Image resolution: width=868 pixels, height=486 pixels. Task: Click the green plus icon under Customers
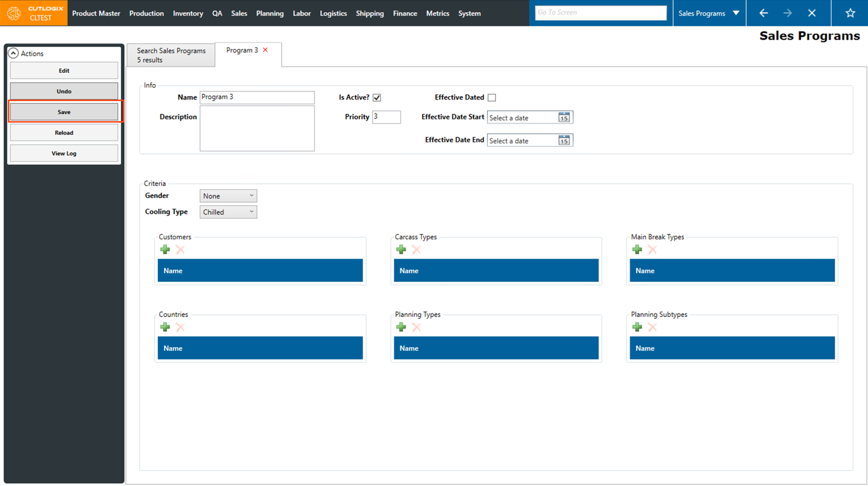tap(165, 250)
